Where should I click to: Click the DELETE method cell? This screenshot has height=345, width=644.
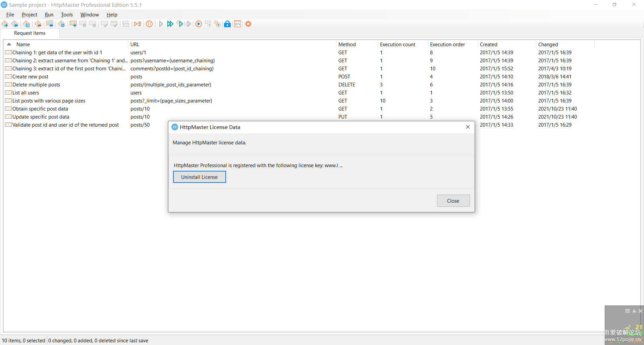(x=347, y=85)
